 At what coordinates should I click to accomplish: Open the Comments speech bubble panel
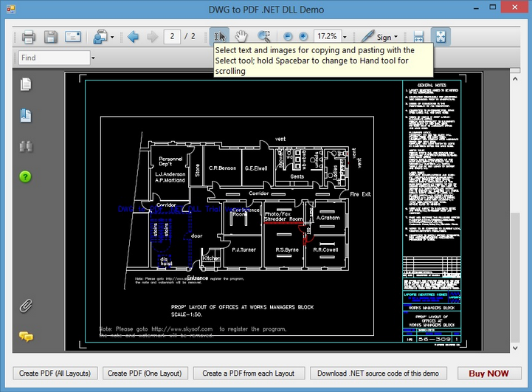(26, 337)
